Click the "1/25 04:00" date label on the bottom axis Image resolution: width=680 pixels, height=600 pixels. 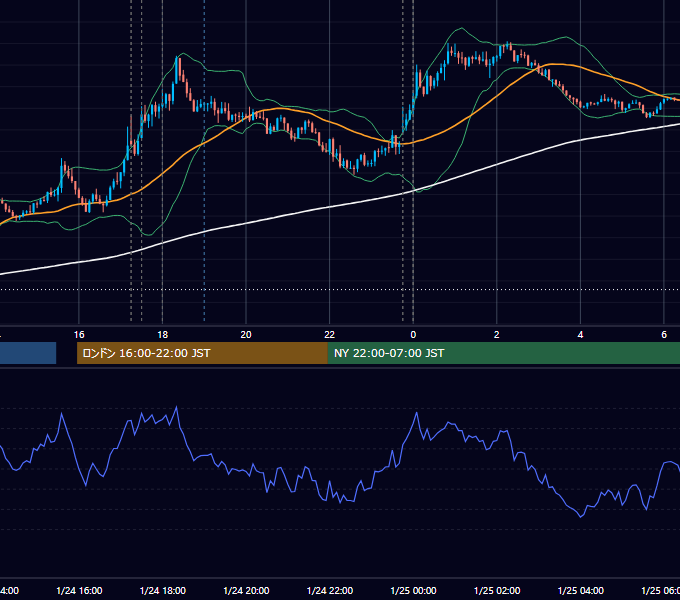coord(581,590)
